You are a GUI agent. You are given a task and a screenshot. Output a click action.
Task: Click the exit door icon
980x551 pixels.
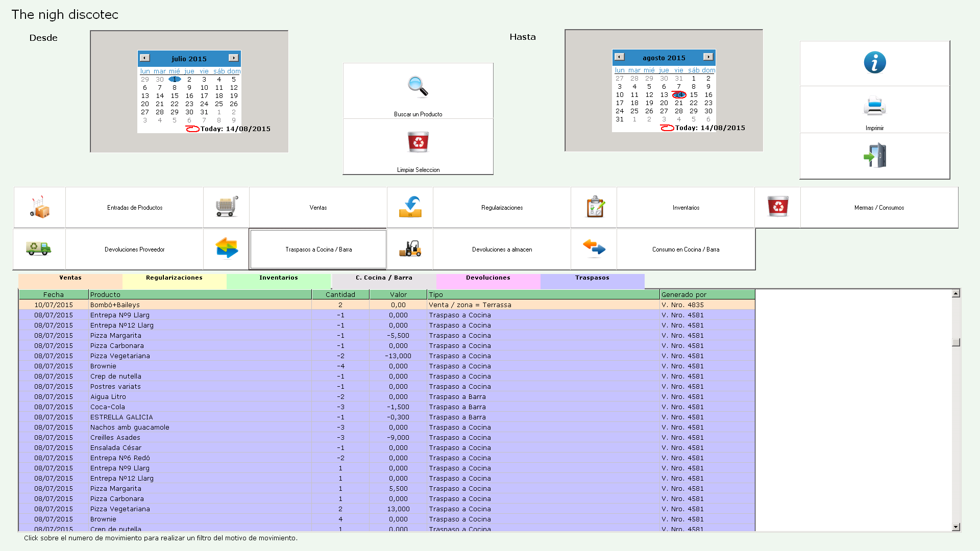tap(874, 156)
